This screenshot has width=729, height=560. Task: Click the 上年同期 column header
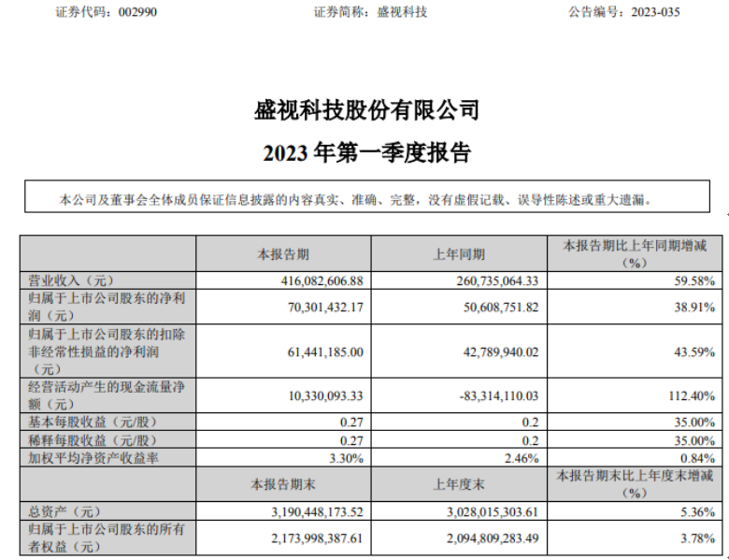point(459,254)
